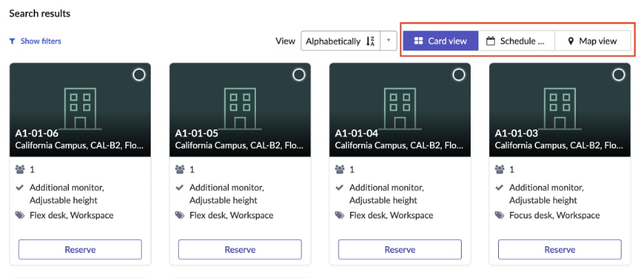
Task: Click the tags icon on A1-01-05
Action: (x=180, y=215)
